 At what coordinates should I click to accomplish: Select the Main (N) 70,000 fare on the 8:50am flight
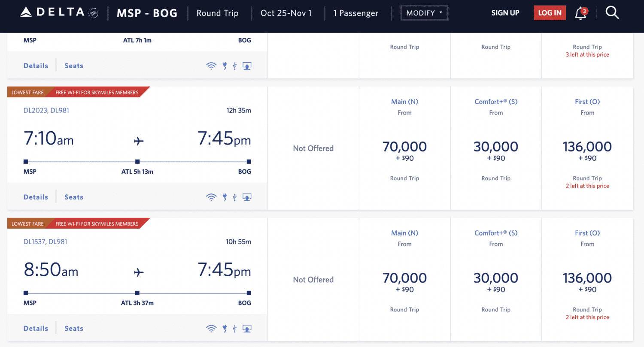coord(404,278)
